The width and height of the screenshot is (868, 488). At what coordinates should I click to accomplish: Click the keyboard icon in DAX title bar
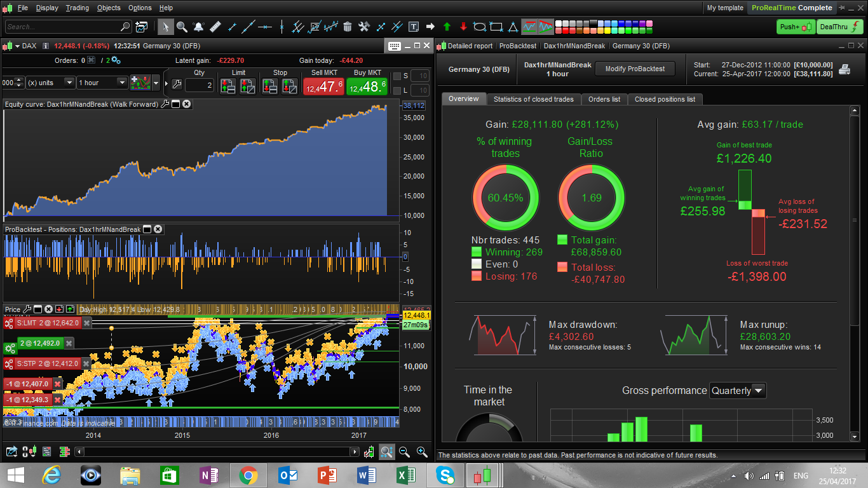click(x=394, y=46)
